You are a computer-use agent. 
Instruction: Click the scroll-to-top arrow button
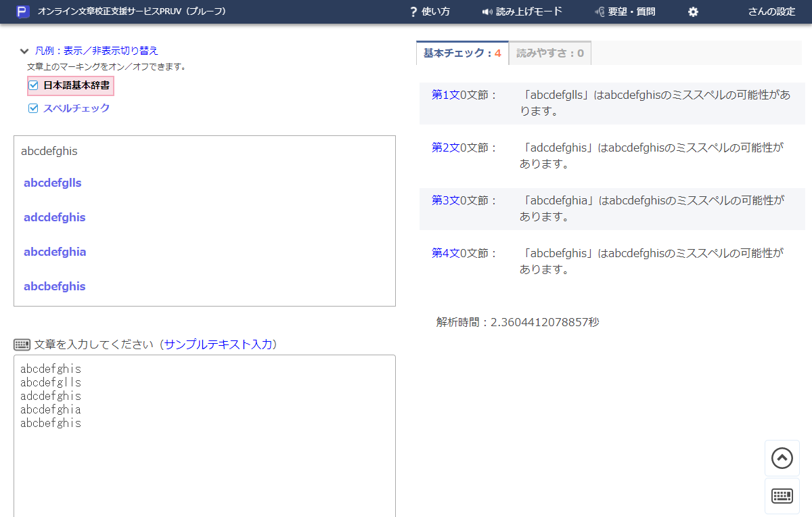pyautogui.click(x=782, y=458)
